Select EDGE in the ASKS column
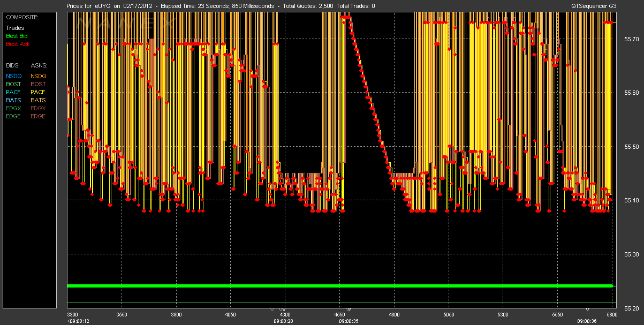This screenshot has width=644, height=325. coord(39,116)
